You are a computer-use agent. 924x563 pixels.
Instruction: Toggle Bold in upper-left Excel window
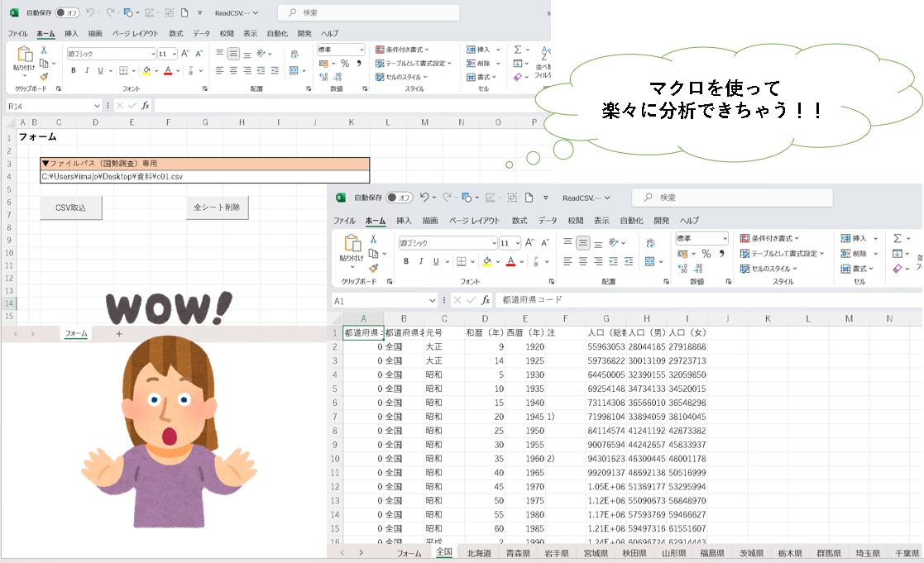click(x=73, y=70)
